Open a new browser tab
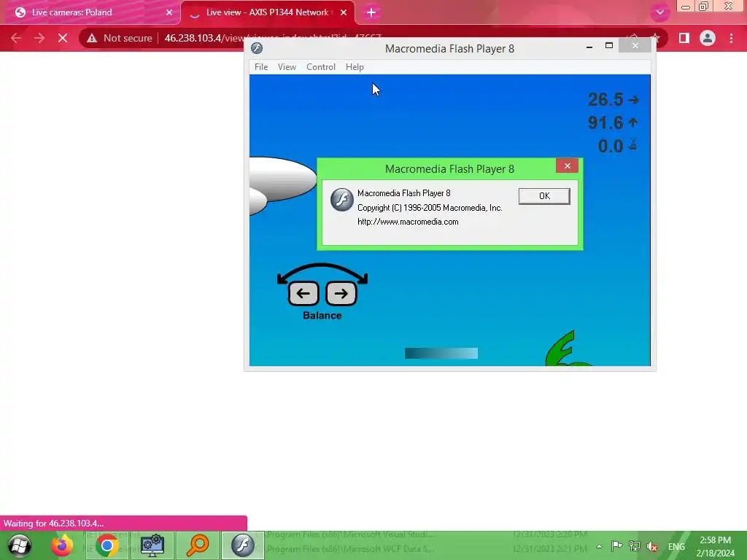This screenshot has height=560, width=747. (x=371, y=12)
